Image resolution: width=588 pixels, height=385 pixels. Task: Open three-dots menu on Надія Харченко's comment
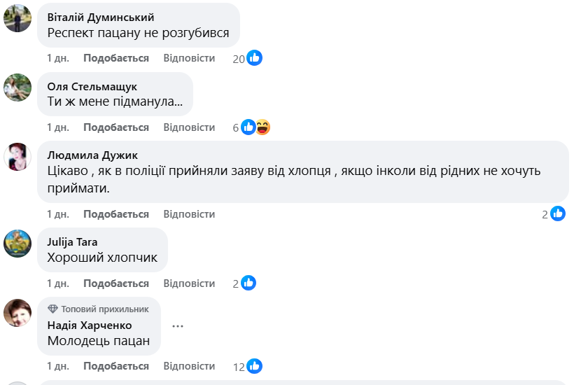(177, 325)
